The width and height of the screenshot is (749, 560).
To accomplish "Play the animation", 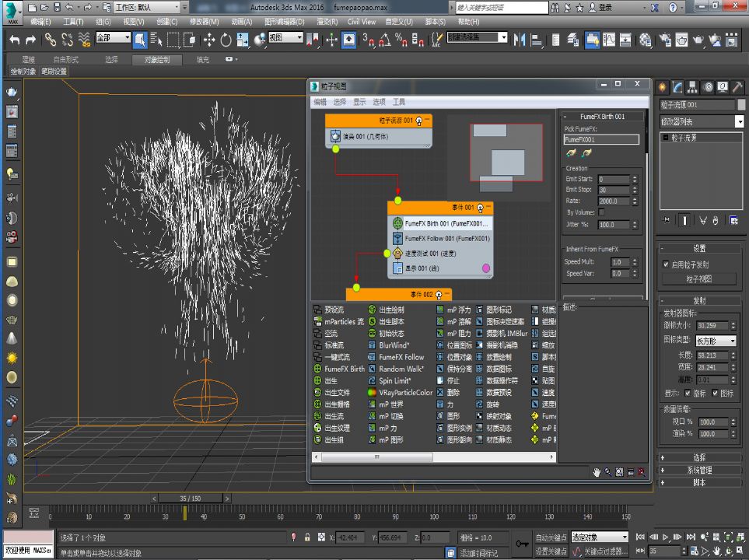I will coord(666,537).
